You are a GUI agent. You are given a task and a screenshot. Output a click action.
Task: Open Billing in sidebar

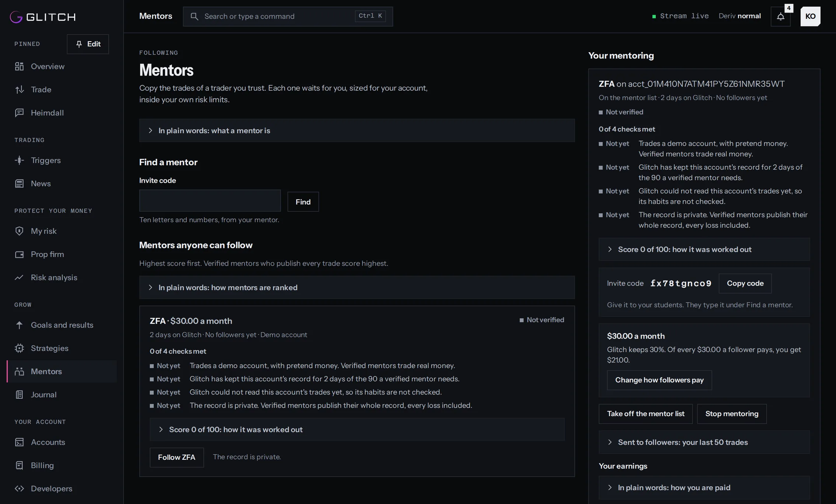[62, 465]
